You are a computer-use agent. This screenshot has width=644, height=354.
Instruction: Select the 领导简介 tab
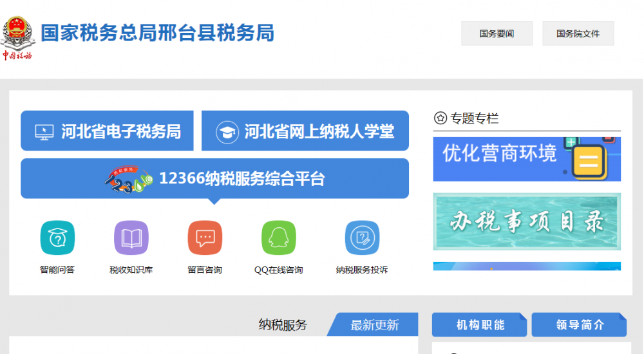pyautogui.click(x=579, y=325)
